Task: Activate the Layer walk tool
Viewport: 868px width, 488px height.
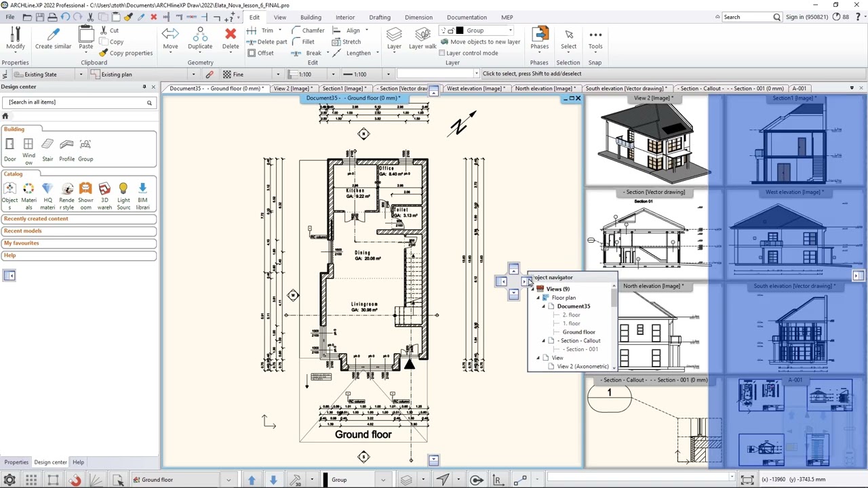Action: pyautogui.click(x=422, y=39)
